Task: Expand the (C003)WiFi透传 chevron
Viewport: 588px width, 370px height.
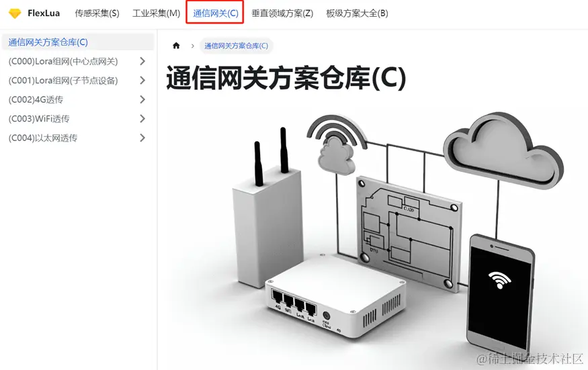Action: [142, 119]
